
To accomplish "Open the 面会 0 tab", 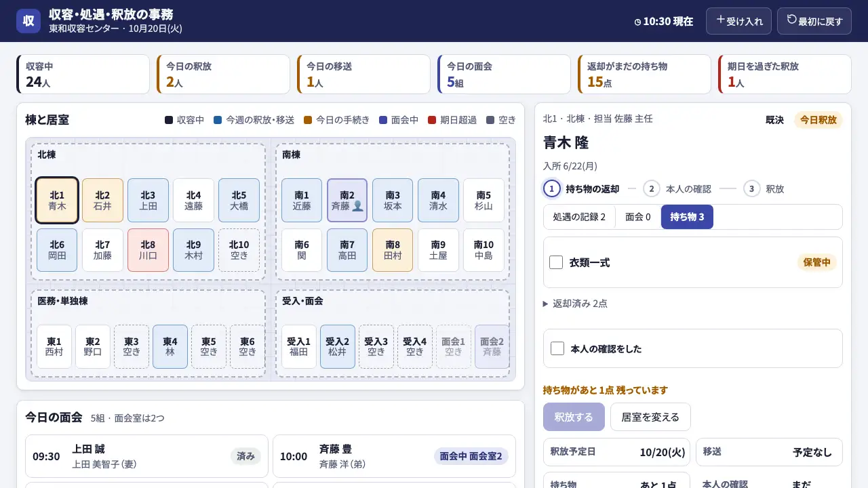I will (638, 217).
